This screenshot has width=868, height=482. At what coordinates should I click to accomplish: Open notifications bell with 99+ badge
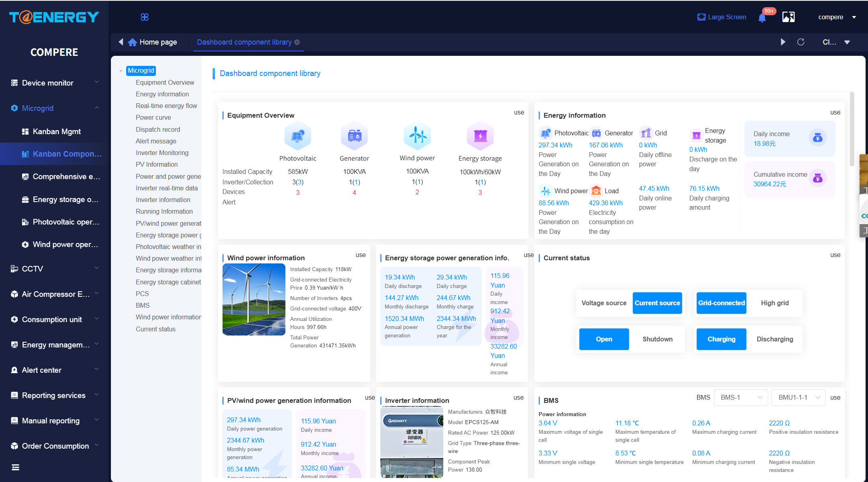[x=762, y=17]
